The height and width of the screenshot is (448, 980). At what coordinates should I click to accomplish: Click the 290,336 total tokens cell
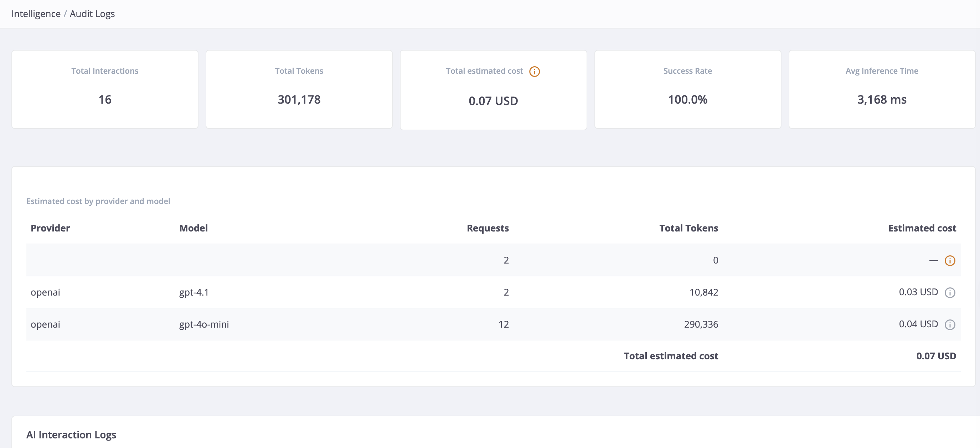(x=701, y=324)
